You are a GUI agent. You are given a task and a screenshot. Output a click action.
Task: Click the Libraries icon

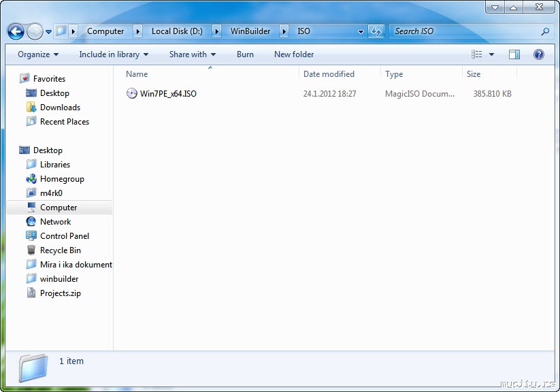pyautogui.click(x=31, y=164)
